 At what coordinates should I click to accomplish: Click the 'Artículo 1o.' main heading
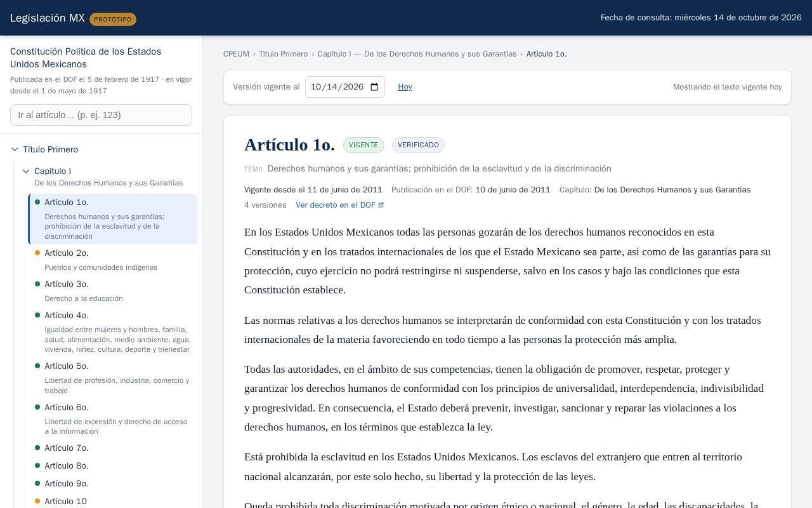[x=289, y=145]
